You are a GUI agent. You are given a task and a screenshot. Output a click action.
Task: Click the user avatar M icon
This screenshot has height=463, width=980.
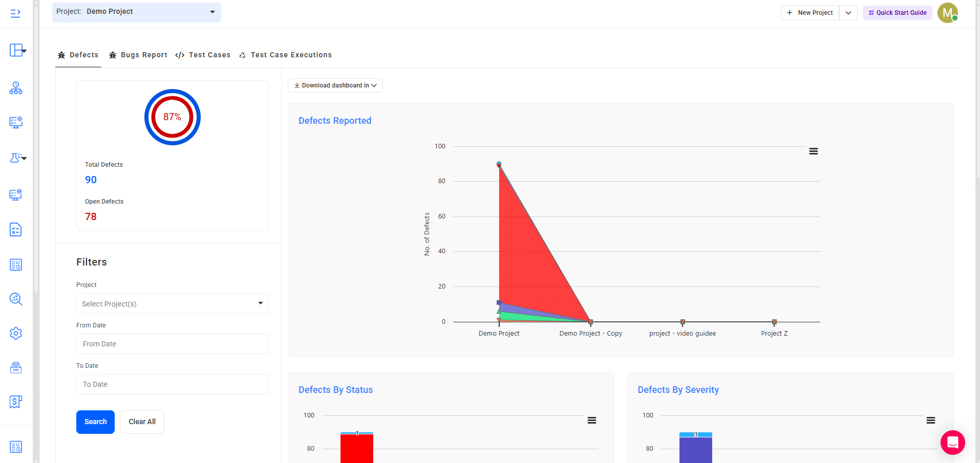[x=947, y=13]
